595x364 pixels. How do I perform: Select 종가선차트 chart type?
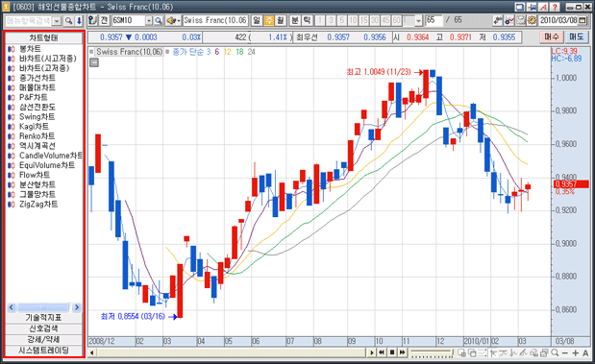point(37,78)
